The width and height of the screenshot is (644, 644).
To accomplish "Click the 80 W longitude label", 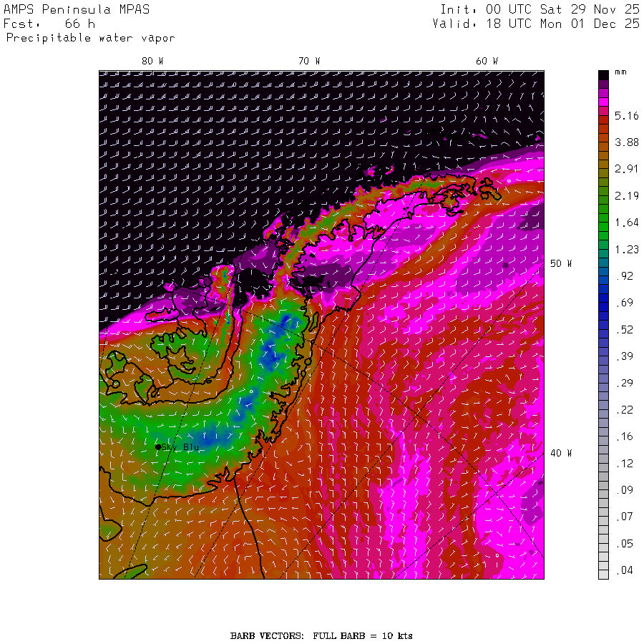I will coord(152,61).
